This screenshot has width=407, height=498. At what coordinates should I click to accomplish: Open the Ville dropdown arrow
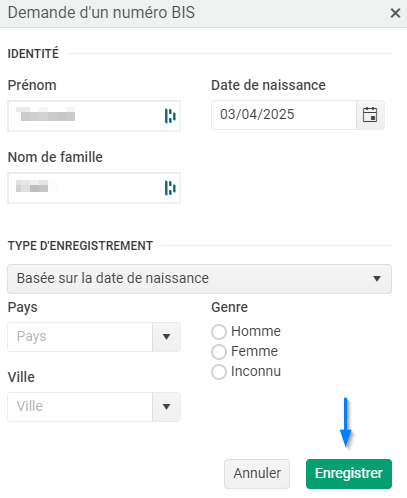(x=167, y=407)
